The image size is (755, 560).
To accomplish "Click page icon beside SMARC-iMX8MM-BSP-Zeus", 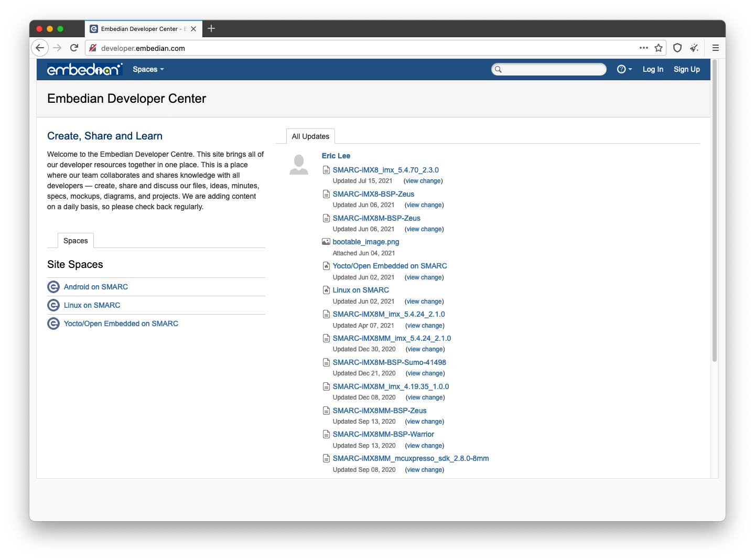I will pos(326,411).
